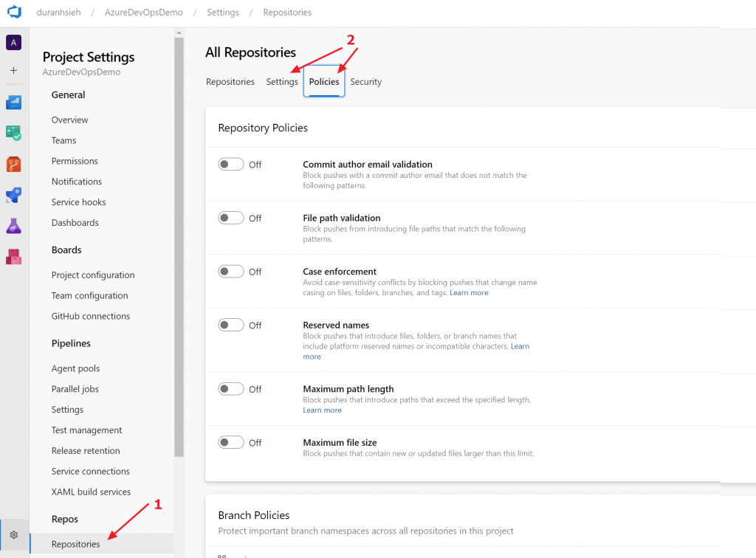This screenshot has height=558, width=756.
Task: Open Project configuration under Boards
Action: coord(93,275)
